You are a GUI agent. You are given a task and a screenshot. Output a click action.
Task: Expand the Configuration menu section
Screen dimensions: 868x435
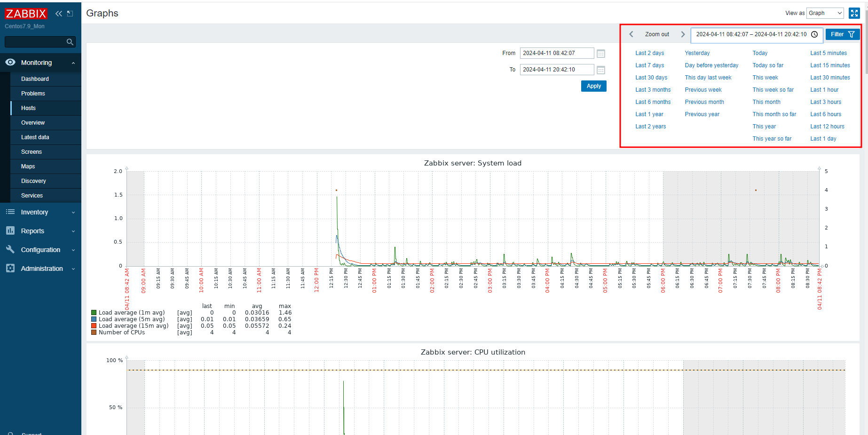point(73,250)
